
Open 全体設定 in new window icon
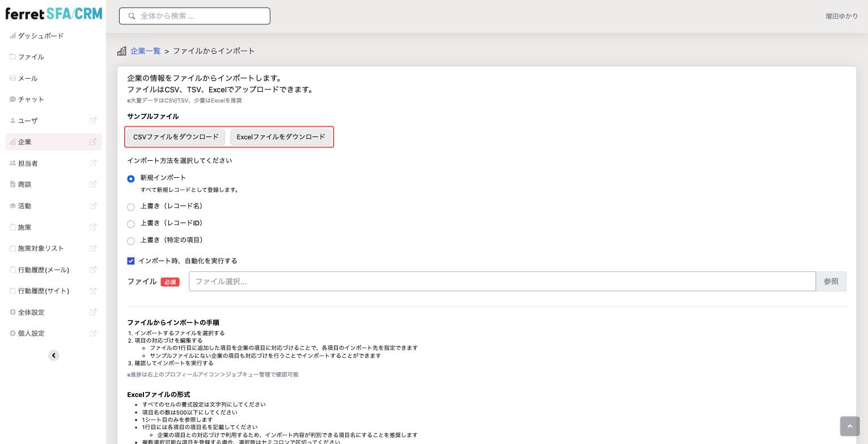[93, 312]
